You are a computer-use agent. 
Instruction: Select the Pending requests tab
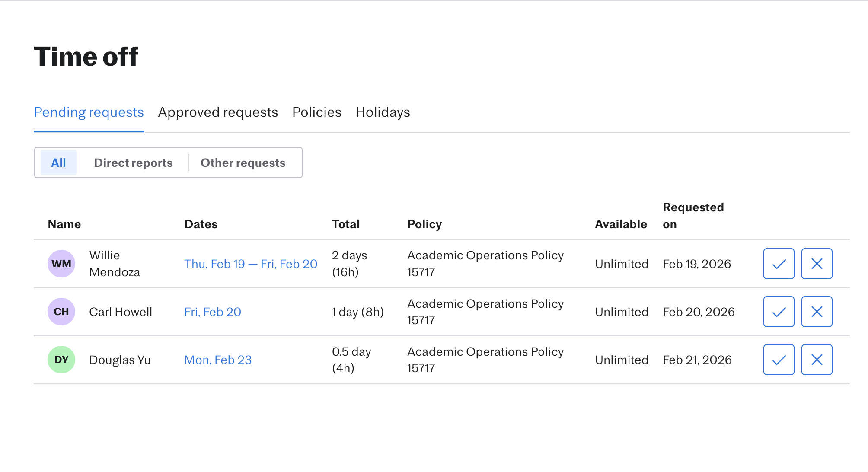[89, 112]
